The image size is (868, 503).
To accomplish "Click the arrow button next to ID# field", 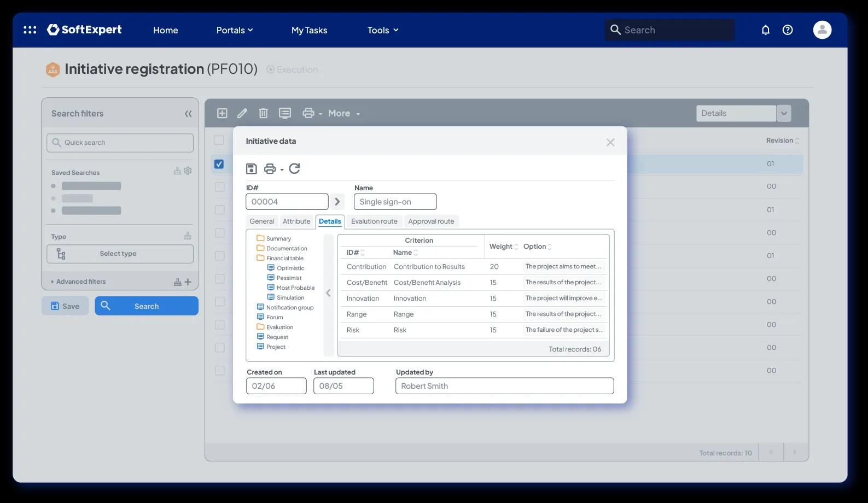I will click(337, 202).
